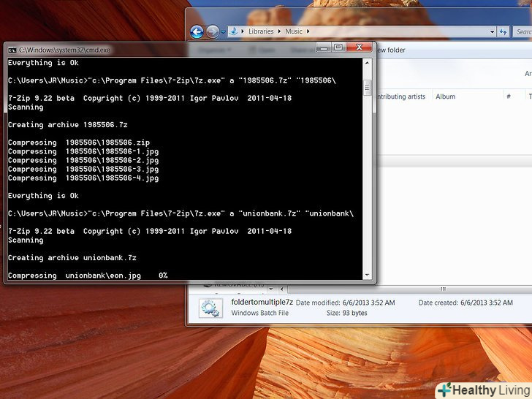Image resolution: width=532 pixels, height=399 pixels.
Task: Click console scrollbar down arrow
Action: tap(368, 275)
